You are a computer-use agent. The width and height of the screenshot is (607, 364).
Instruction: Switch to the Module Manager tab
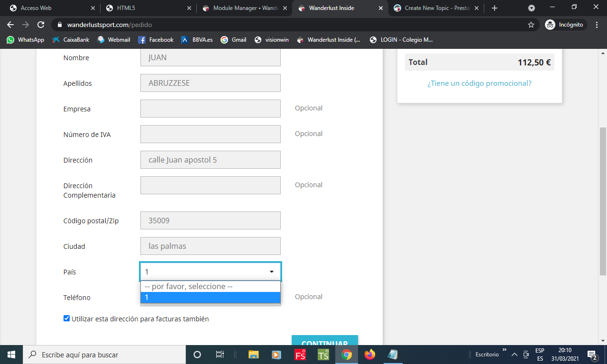point(244,8)
